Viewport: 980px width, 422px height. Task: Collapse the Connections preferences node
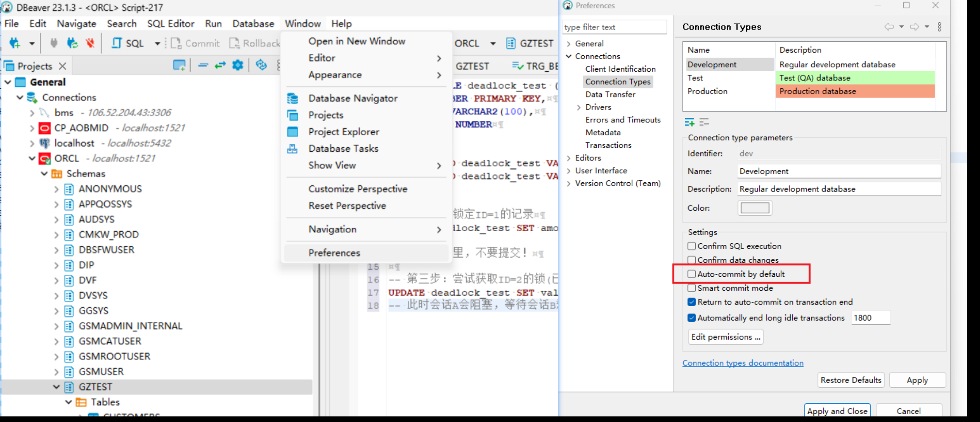point(569,56)
